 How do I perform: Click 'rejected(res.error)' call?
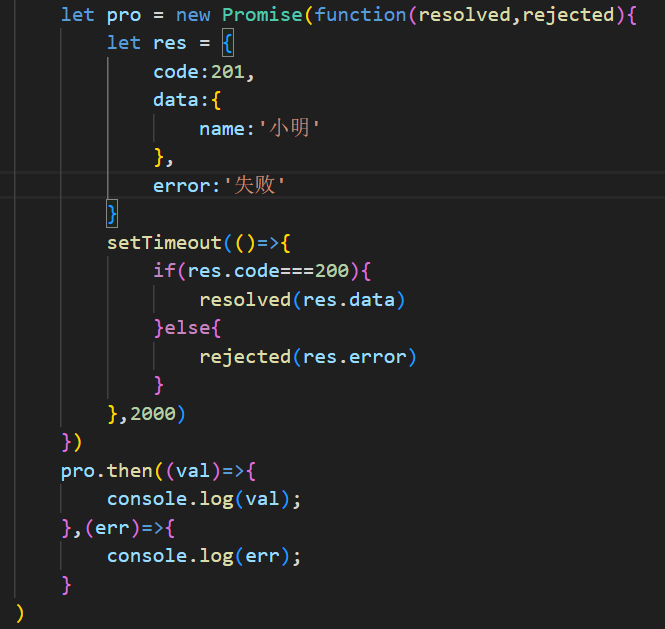[308, 357]
